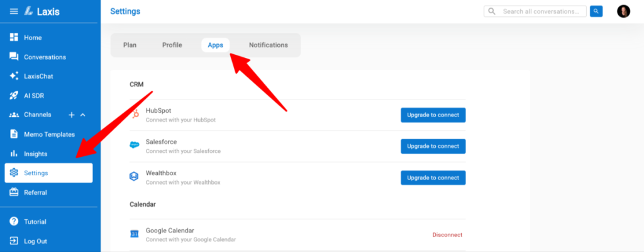Switch to the Notifications tab
The image size is (644, 252).
click(x=268, y=45)
